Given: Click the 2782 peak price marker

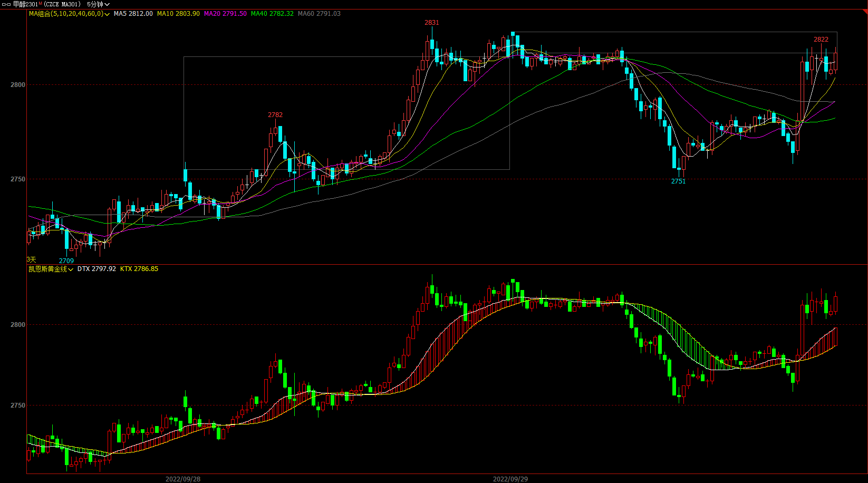Looking at the screenshot, I should point(275,115).
